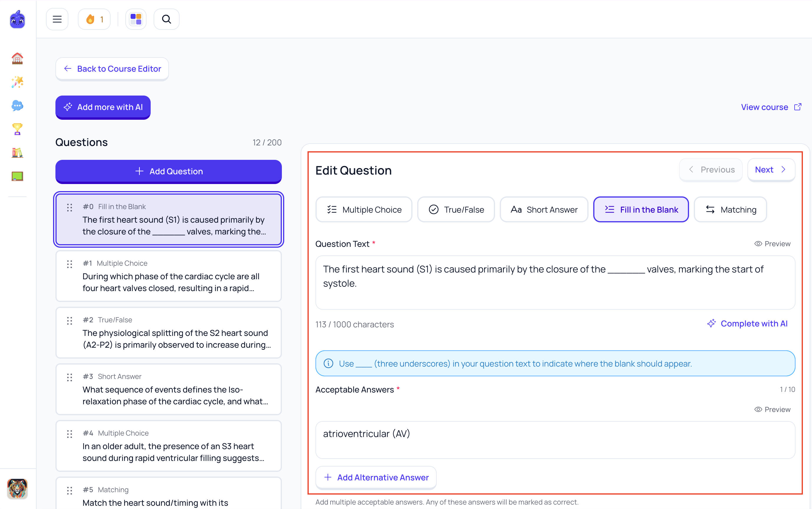Toggle Preview for Acceptable Answers
The width and height of the screenshot is (812, 509).
pyautogui.click(x=772, y=409)
